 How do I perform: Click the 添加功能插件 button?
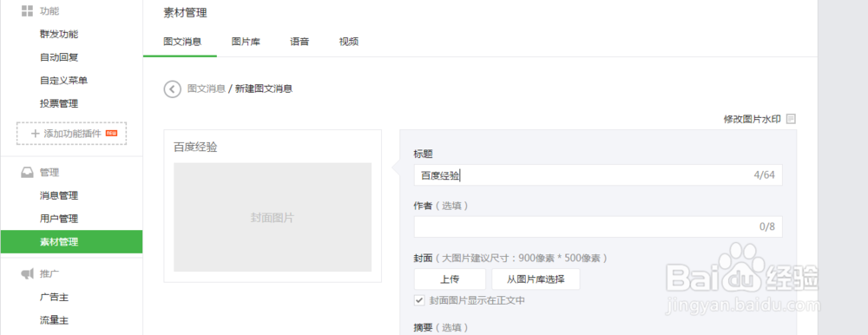(x=71, y=134)
